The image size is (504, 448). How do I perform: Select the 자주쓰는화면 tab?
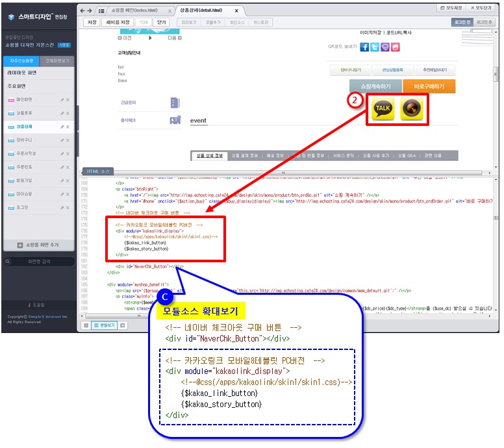pos(21,61)
